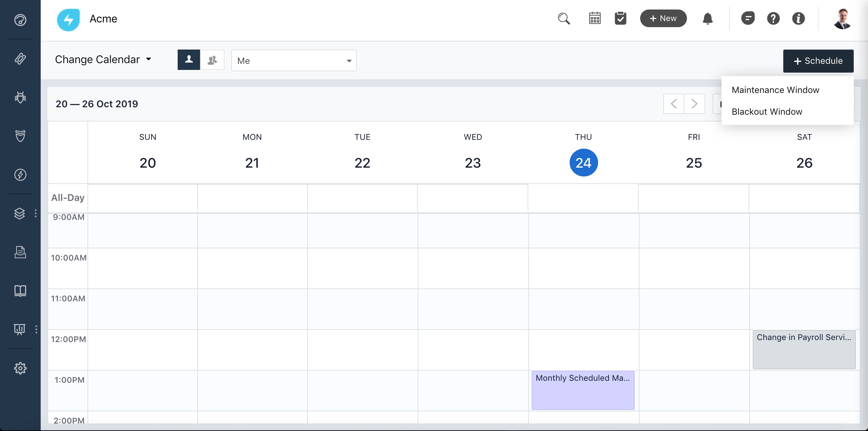Viewport: 868px width, 431px height.
Task: Select the Blackout Window menu option
Action: (x=767, y=112)
